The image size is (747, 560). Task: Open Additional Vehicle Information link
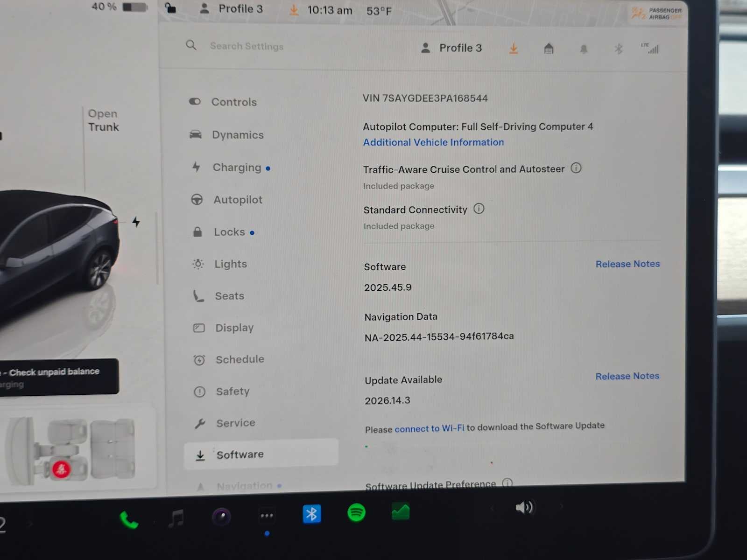coord(433,142)
